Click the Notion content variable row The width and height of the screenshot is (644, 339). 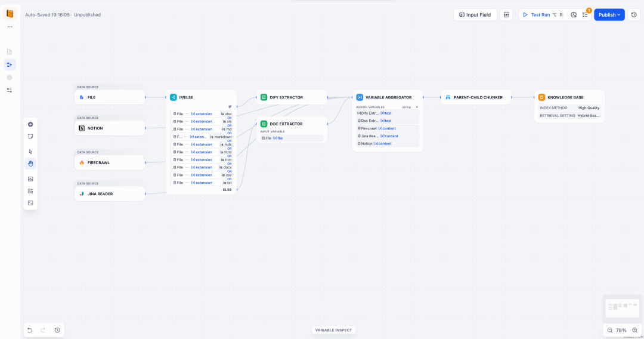388,143
